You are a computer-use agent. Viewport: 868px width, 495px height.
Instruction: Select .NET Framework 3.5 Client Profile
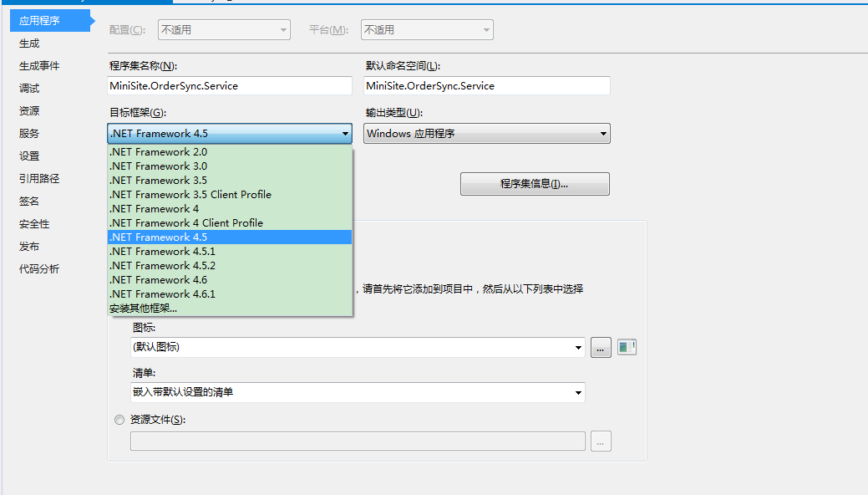[x=230, y=195]
